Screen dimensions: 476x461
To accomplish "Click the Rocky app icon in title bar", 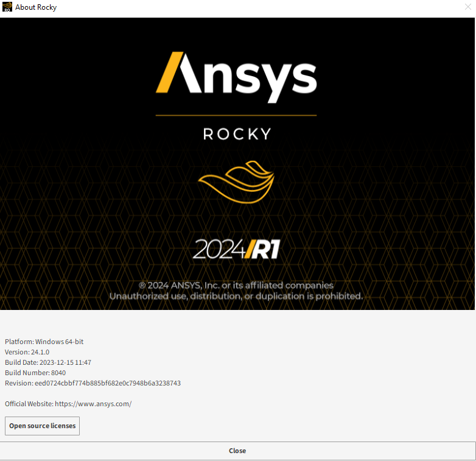I will point(7,7).
